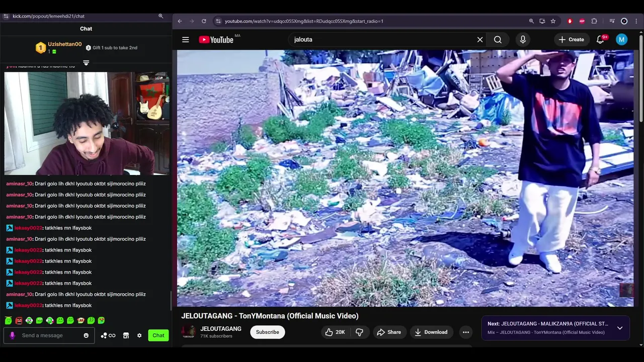Click the streamer webcam video in Kick chat
Image resolution: width=644 pixels, height=362 pixels.
87,123
